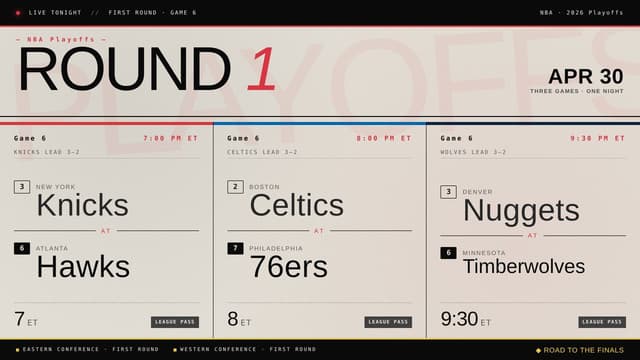The width and height of the screenshot is (640, 360).
Task: Click the NEW YORK city label
Action: (56, 187)
